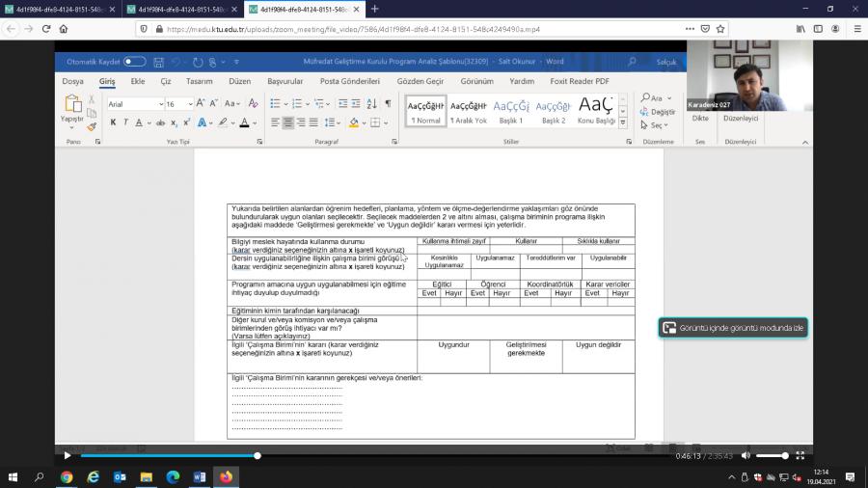Play the video with the play button
The image size is (868, 488).
pyautogui.click(x=67, y=455)
